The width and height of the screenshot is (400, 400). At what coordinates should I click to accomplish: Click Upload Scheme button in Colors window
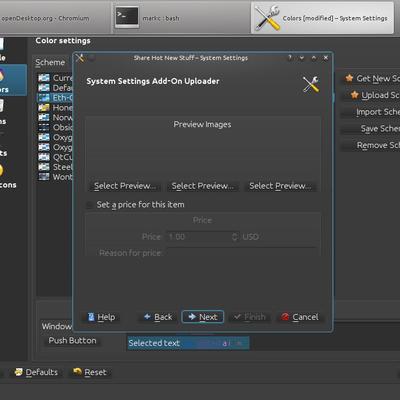(x=371, y=95)
